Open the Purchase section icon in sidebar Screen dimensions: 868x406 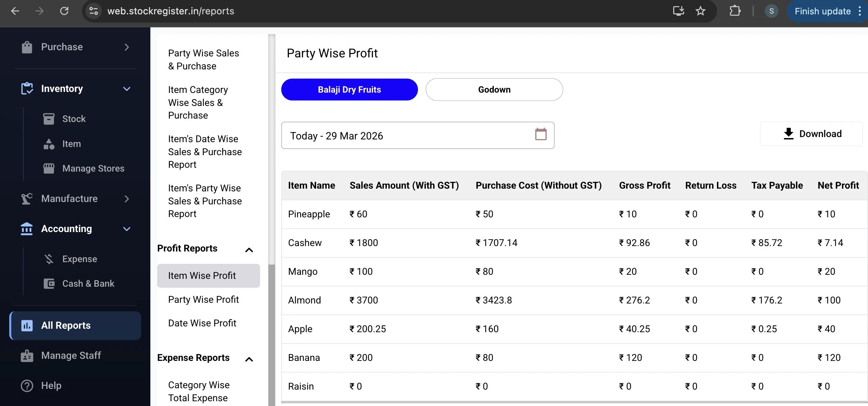click(x=27, y=47)
